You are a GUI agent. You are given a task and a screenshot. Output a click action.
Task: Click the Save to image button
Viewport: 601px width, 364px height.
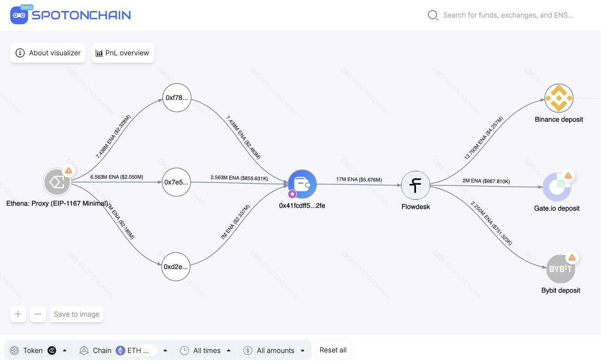[x=77, y=314]
